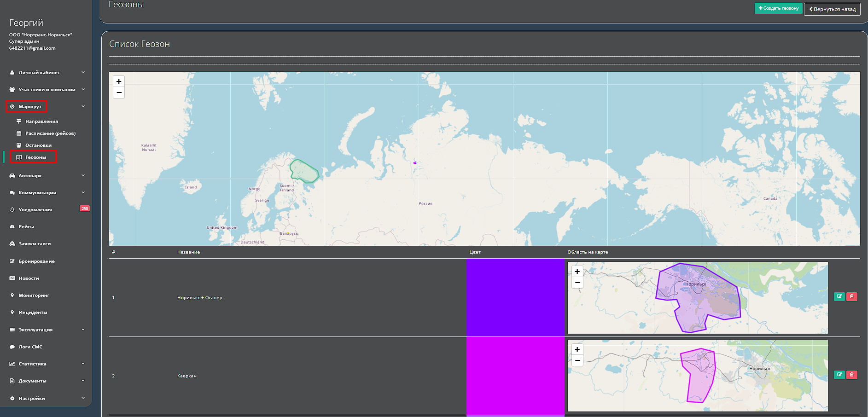This screenshot has height=417, width=868.
Task: Go to Мониторинг in the sidebar
Action: [34, 295]
